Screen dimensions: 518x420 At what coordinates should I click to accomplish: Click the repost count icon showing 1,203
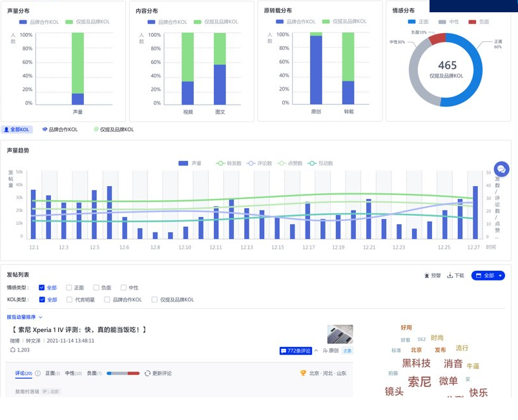click(x=13, y=350)
